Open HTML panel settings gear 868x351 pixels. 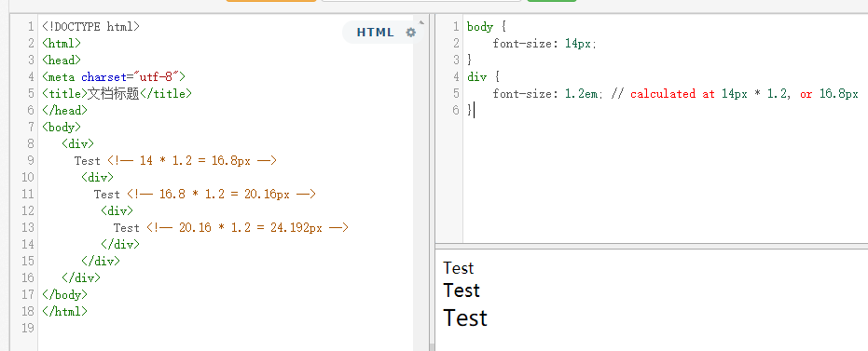(411, 32)
